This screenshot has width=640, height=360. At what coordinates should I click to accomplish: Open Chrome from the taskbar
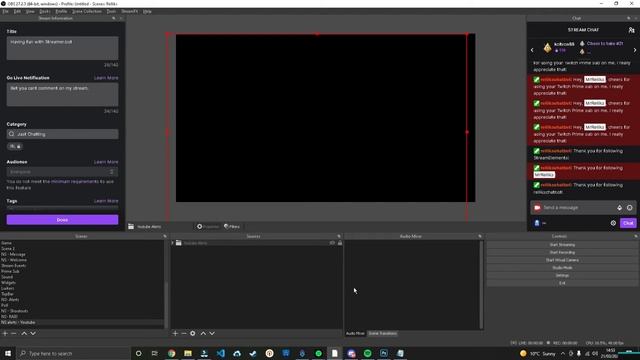tap(171, 353)
